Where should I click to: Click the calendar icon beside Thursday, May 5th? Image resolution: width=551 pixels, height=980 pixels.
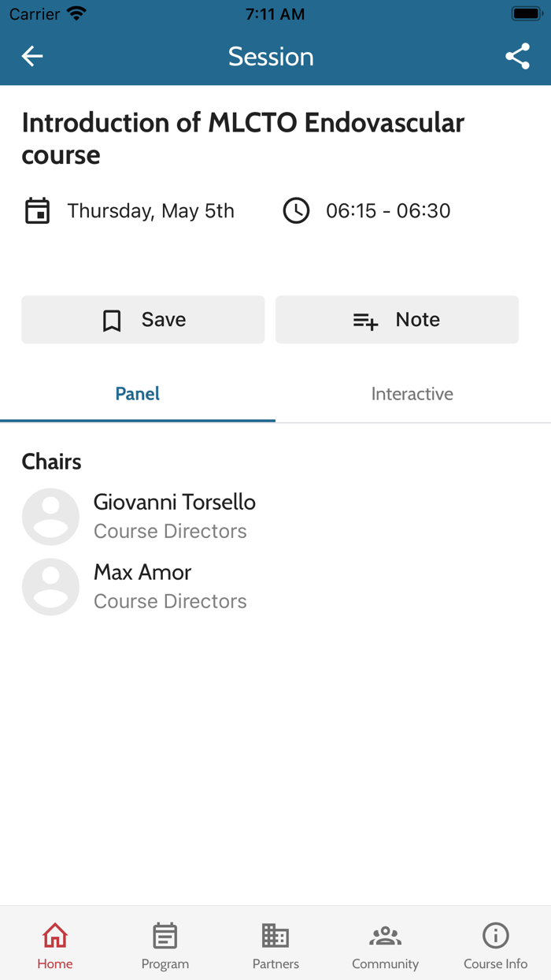[37, 211]
